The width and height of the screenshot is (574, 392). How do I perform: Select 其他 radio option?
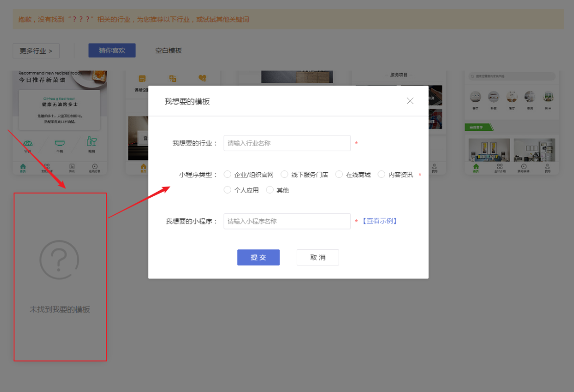pyautogui.click(x=270, y=190)
